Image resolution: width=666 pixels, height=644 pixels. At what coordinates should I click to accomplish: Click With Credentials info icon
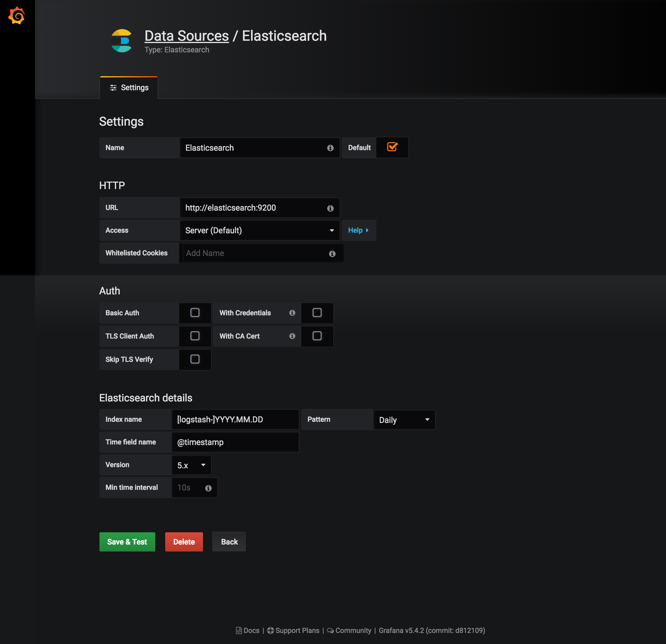(292, 313)
